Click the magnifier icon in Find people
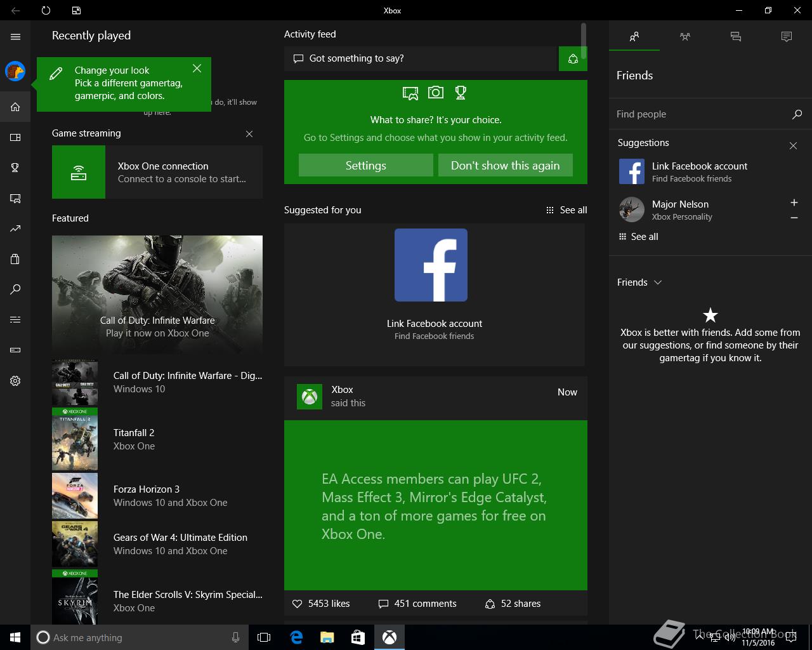This screenshot has width=812, height=650. point(797,114)
